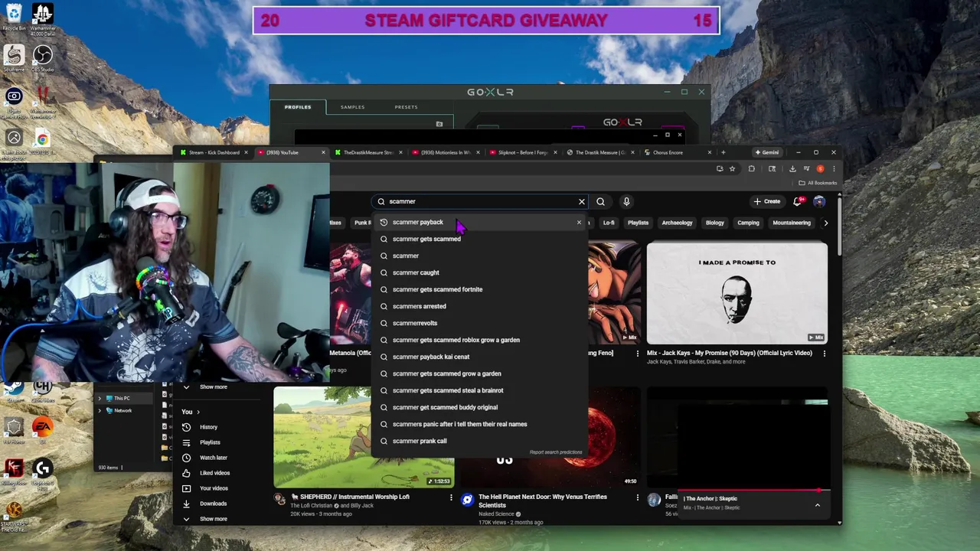Expand This PC in File Explorer tree

99,399
